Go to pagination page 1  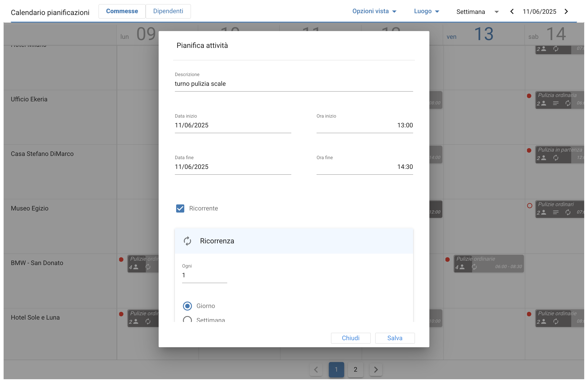pos(336,369)
